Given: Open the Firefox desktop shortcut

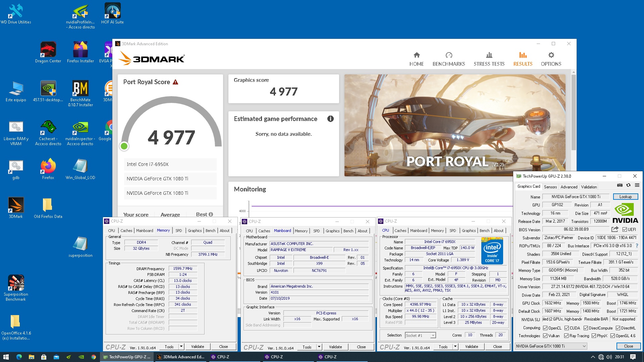Looking at the screenshot, I should [48, 169].
